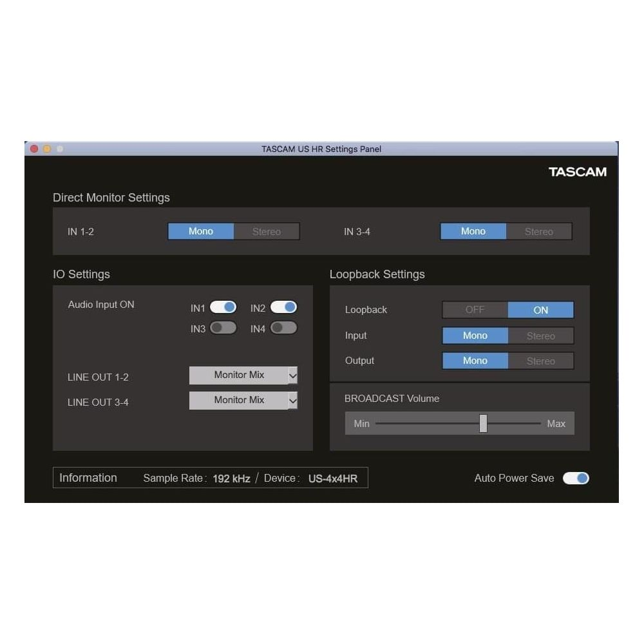Enable the IN4 audio input
This screenshot has width=644, height=644.
pyautogui.click(x=284, y=328)
